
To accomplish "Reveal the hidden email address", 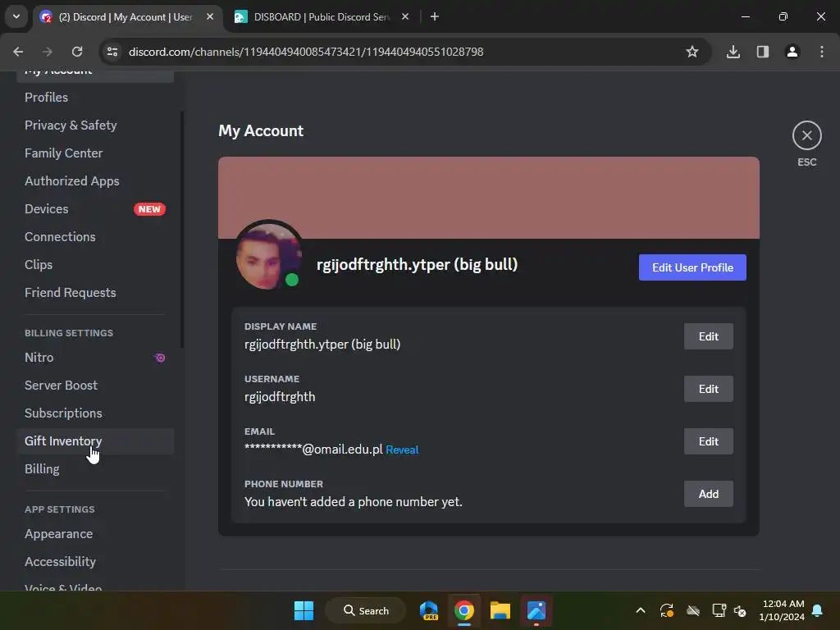I will point(402,450).
